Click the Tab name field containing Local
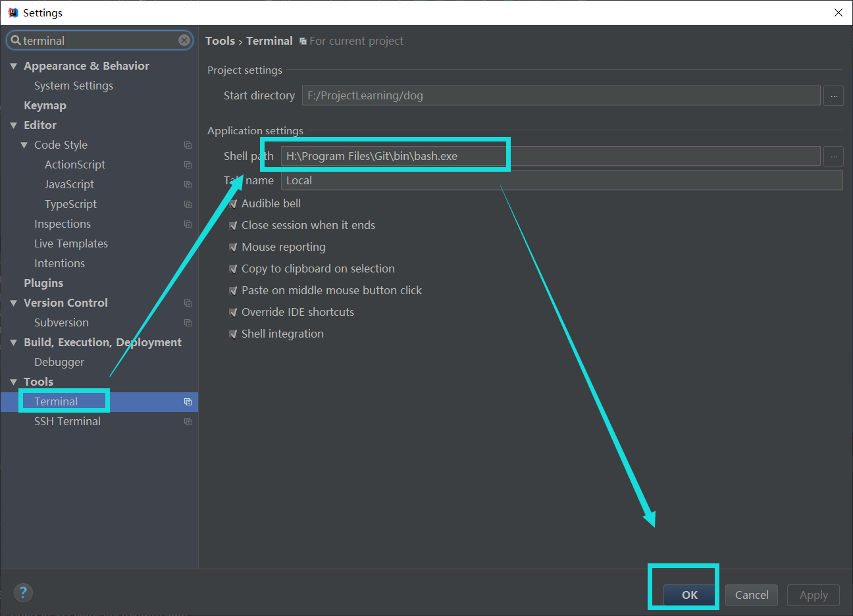The image size is (853, 616). (x=562, y=180)
